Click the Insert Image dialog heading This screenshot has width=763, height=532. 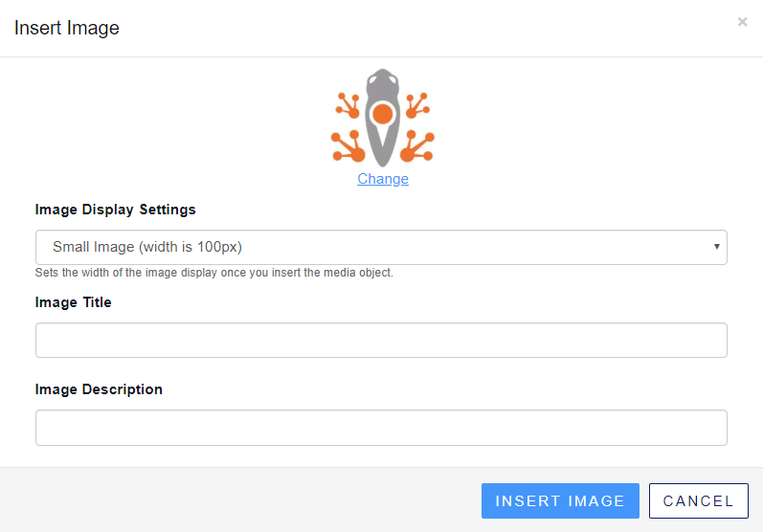coord(67,28)
